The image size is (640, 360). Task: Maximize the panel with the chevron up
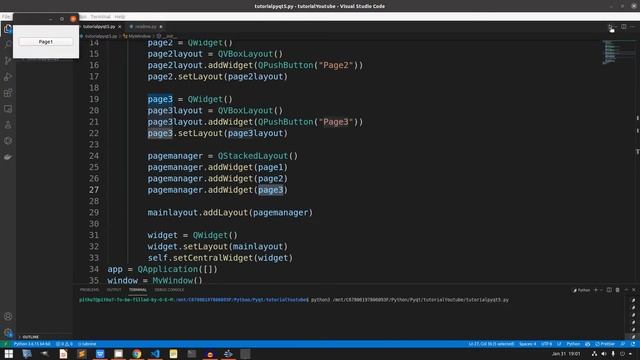(626, 290)
